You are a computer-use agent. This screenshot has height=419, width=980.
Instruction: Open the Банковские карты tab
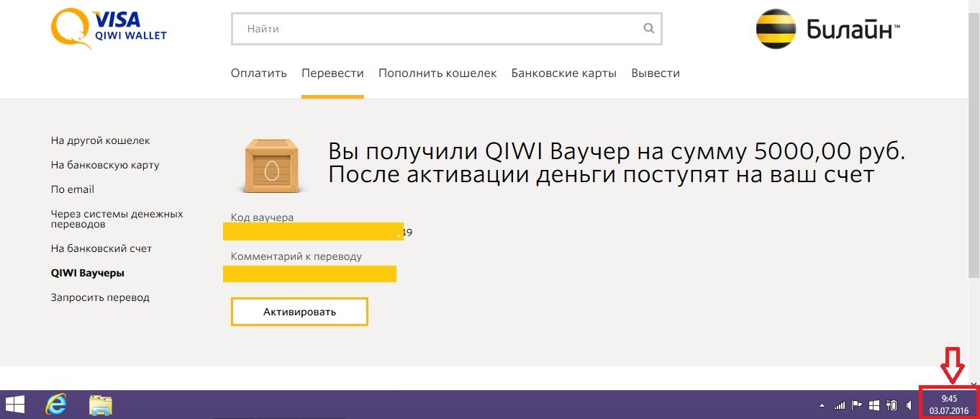tap(564, 73)
